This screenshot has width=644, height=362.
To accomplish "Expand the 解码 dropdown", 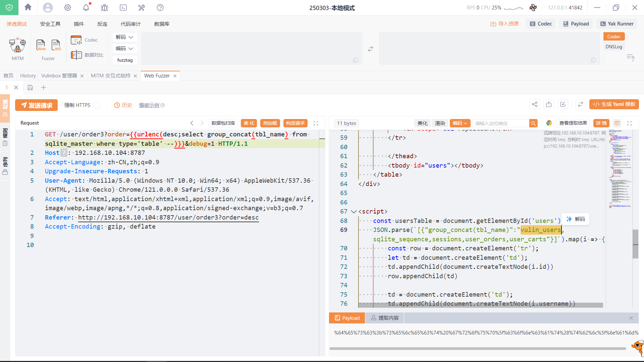I will click(x=124, y=37).
